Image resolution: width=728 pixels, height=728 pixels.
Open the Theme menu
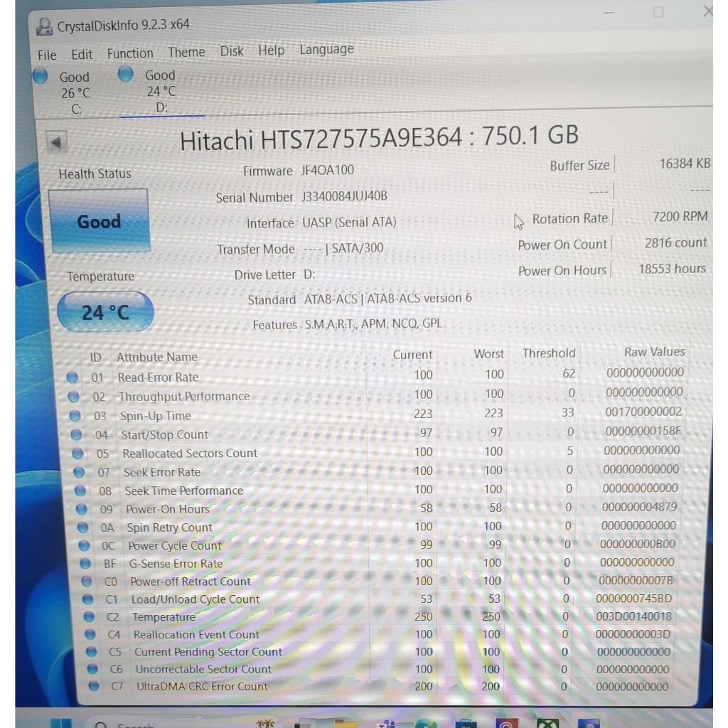pos(186,52)
